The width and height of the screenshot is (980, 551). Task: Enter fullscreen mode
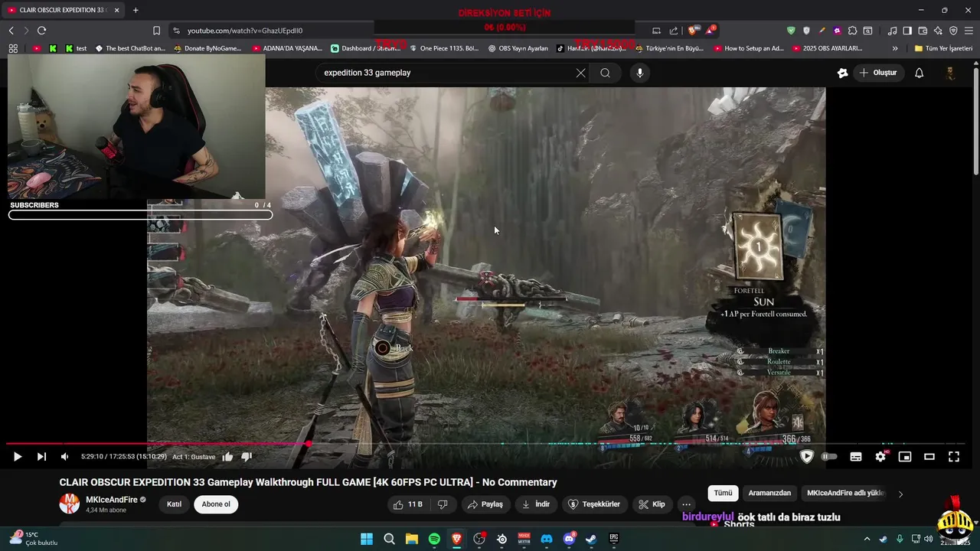click(x=954, y=457)
